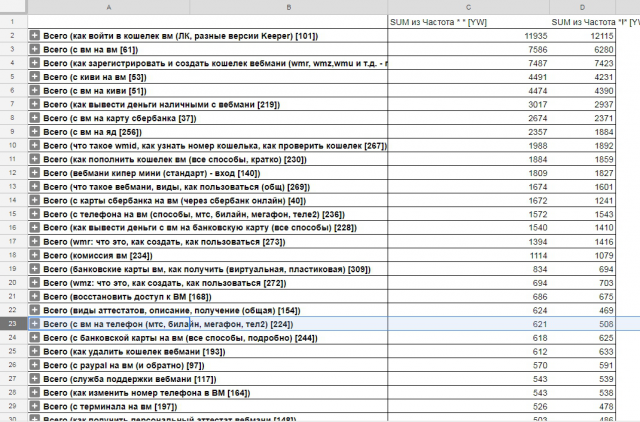Select column A header
This screenshot has height=422, width=640.
(109, 7)
